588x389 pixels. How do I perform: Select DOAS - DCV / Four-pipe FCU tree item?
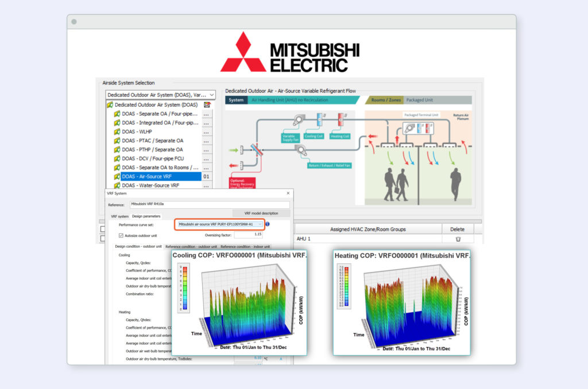point(153,158)
